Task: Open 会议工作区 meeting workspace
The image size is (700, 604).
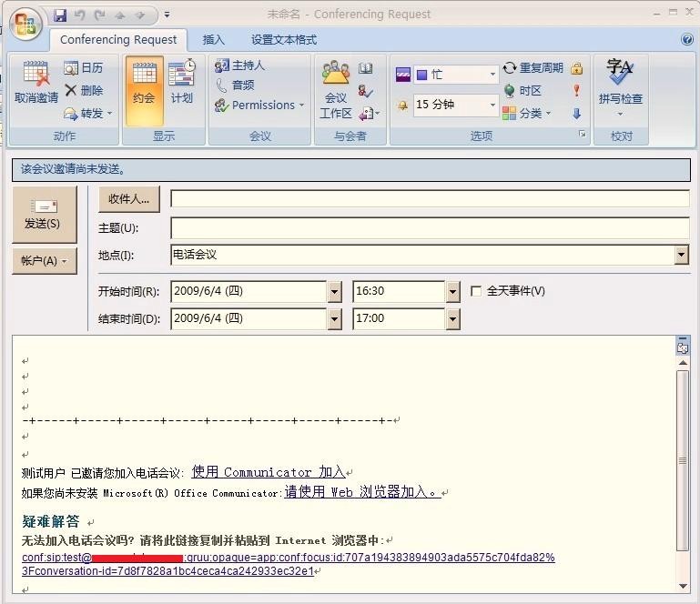Action: click(x=335, y=91)
